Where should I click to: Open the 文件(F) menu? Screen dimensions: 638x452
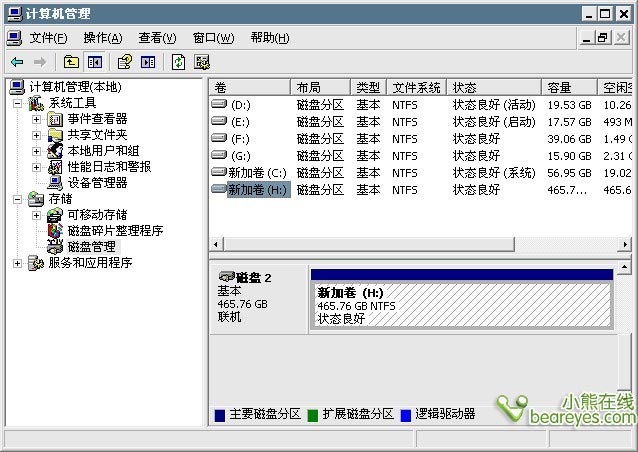[48, 38]
